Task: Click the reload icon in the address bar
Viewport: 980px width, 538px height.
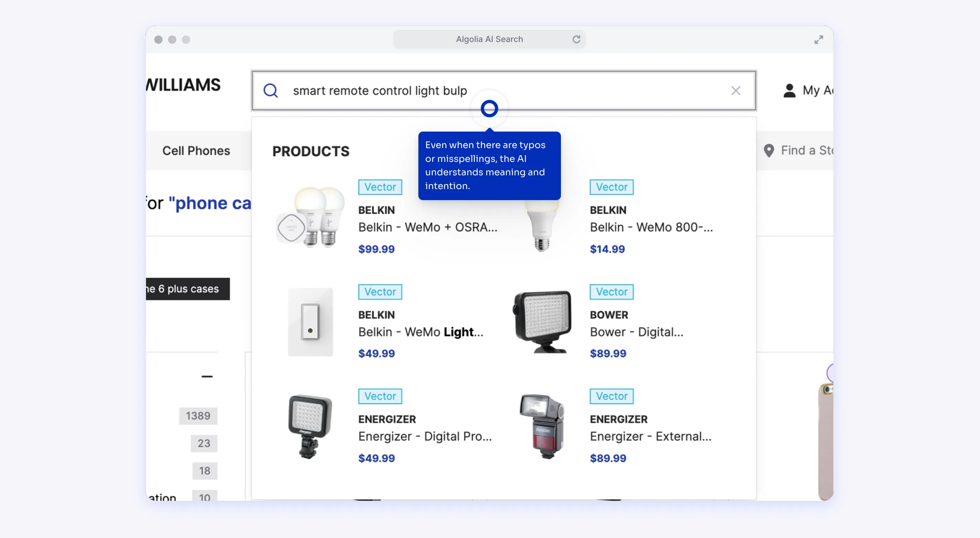Action: [576, 39]
